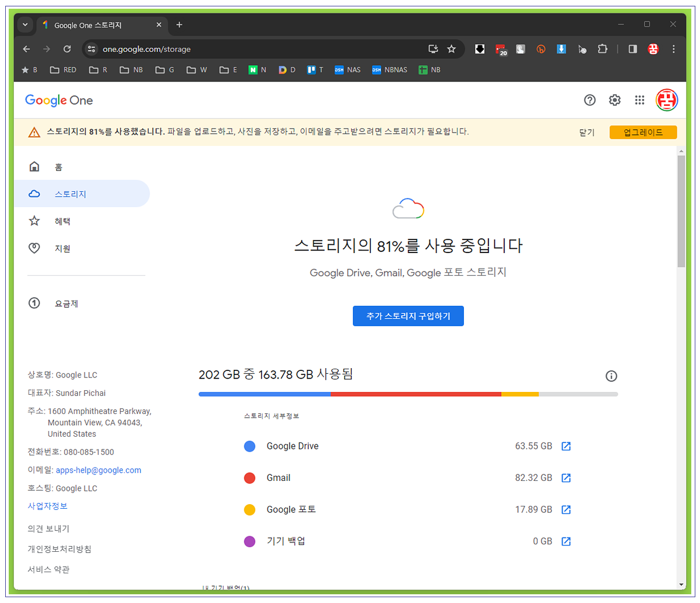Screen dimensions: 700x603
Task: Click the Google One logo
Action: (59, 100)
